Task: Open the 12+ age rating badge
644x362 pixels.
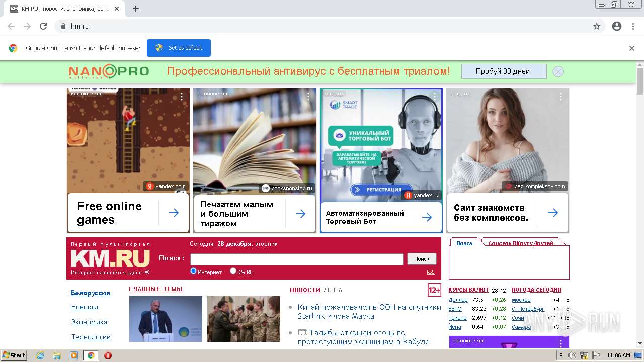Action: click(x=434, y=290)
